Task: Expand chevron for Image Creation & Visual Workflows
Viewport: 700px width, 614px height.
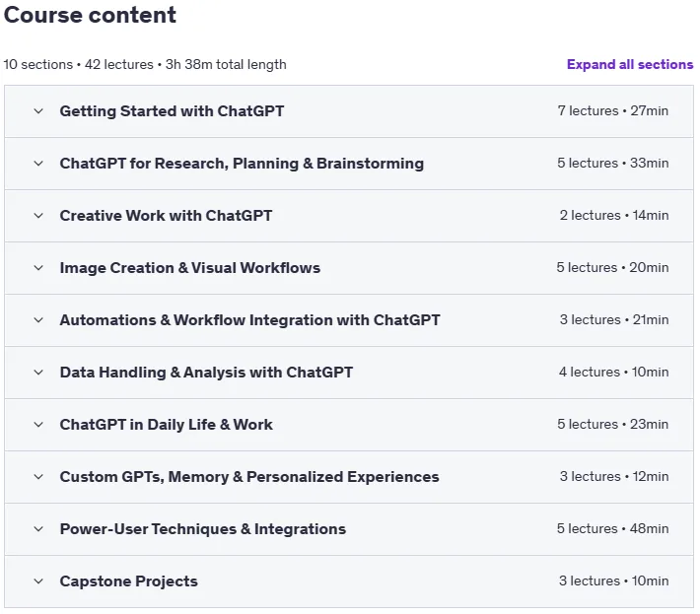Action: (x=38, y=268)
